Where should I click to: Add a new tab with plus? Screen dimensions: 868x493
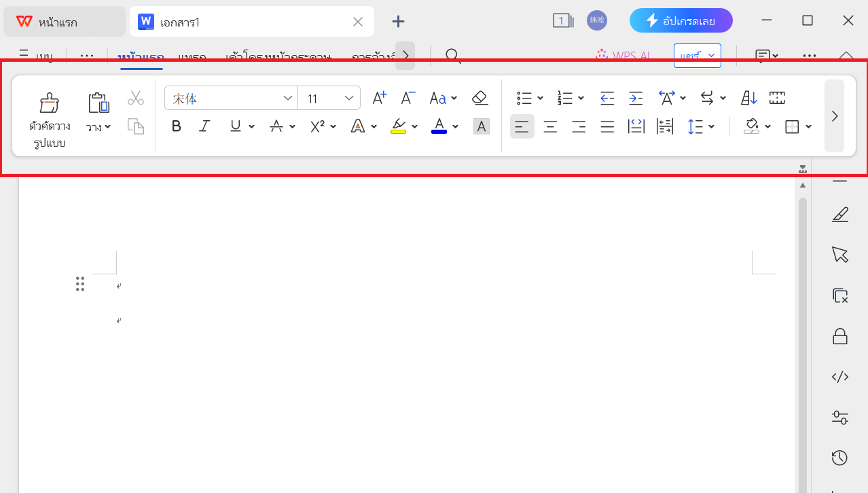398,22
